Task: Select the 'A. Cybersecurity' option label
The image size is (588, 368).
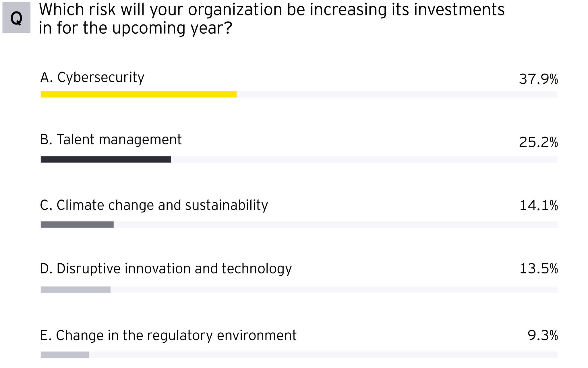Action: pyautogui.click(x=92, y=77)
